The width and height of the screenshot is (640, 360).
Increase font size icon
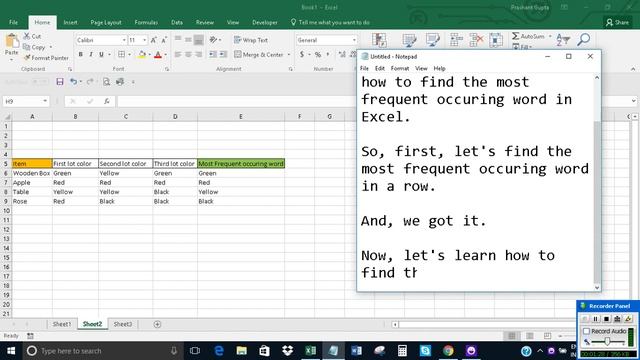point(154,40)
